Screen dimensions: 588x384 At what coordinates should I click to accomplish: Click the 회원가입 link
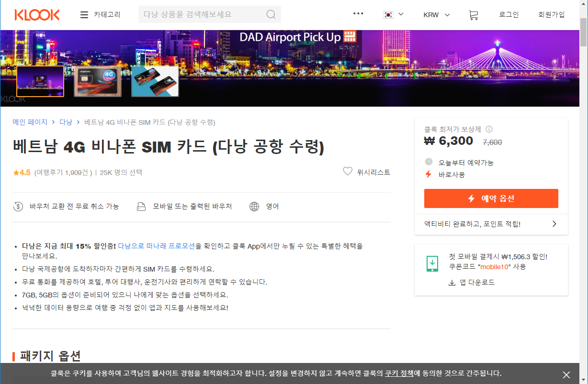tap(552, 15)
